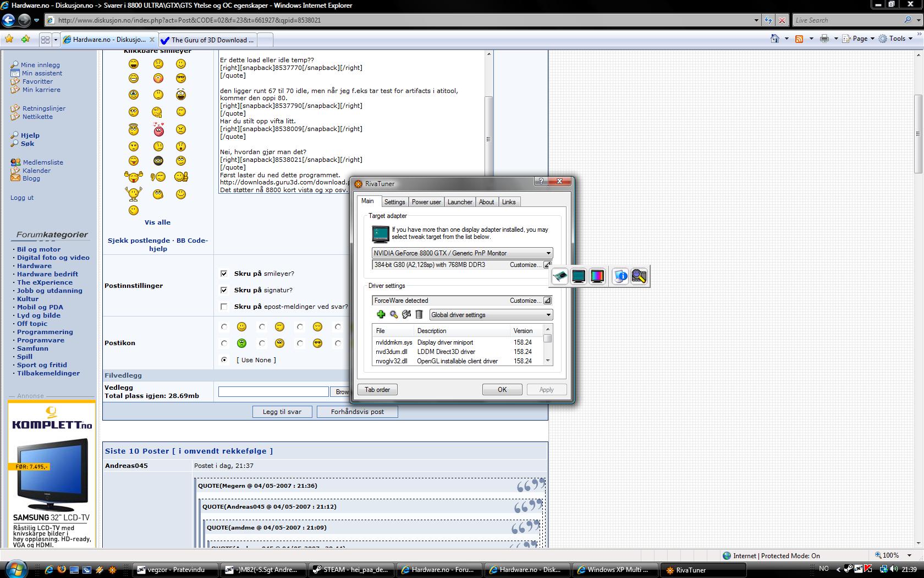This screenshot has width=924, height=578.
Task: Open the monitor settings icon in RivaTuner flyout
Action: click(579, 276)
